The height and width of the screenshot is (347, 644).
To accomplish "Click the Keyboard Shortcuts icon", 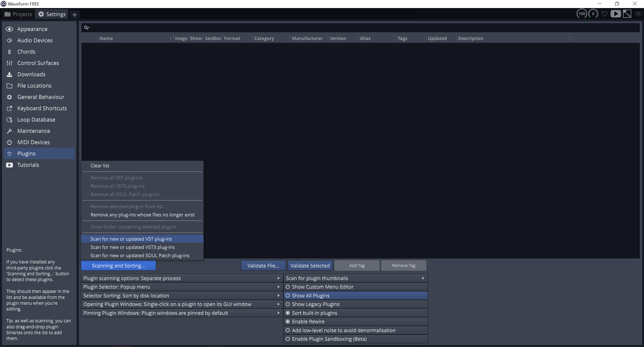I will [9, 108].
